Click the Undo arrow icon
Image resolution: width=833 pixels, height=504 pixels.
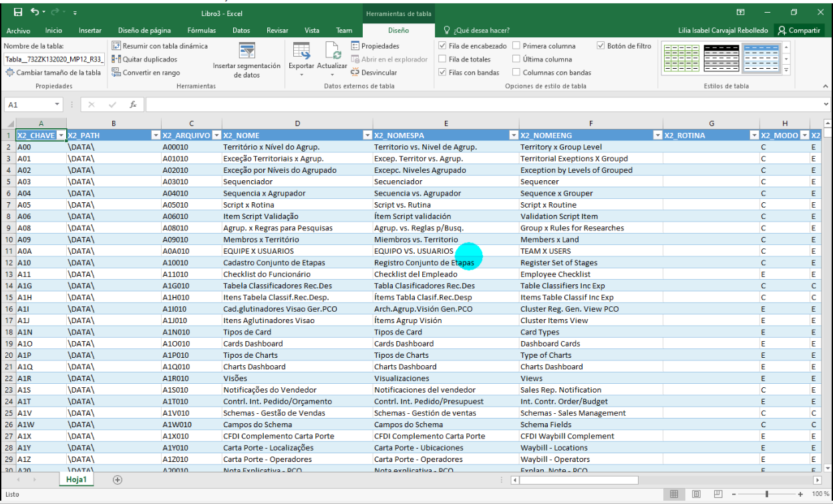point(34,12)
